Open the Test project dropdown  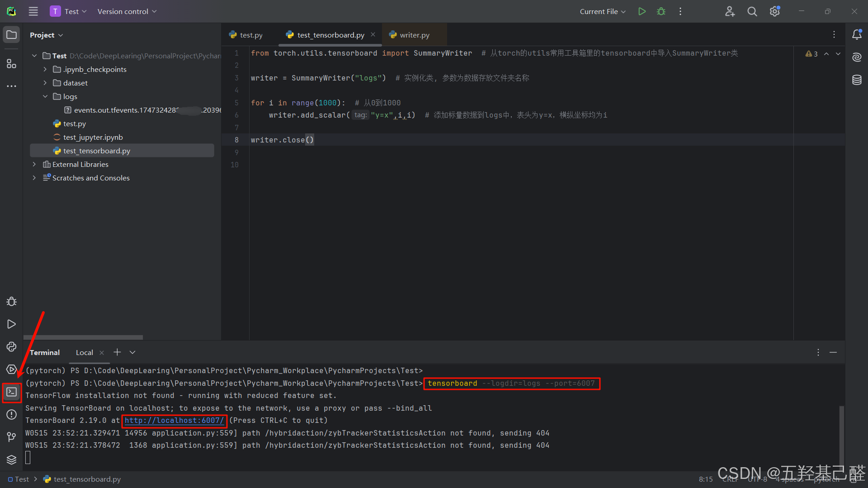pos(68,11)
